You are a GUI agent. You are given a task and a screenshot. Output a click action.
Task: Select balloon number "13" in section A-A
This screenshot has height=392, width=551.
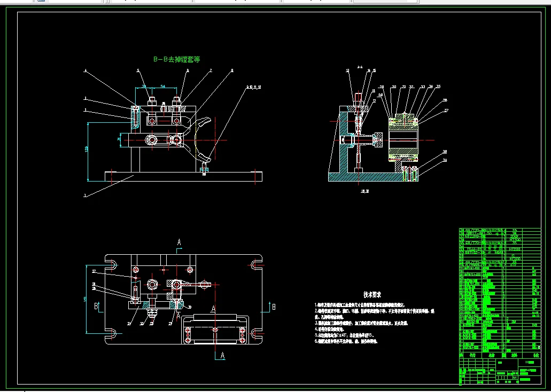348,70
